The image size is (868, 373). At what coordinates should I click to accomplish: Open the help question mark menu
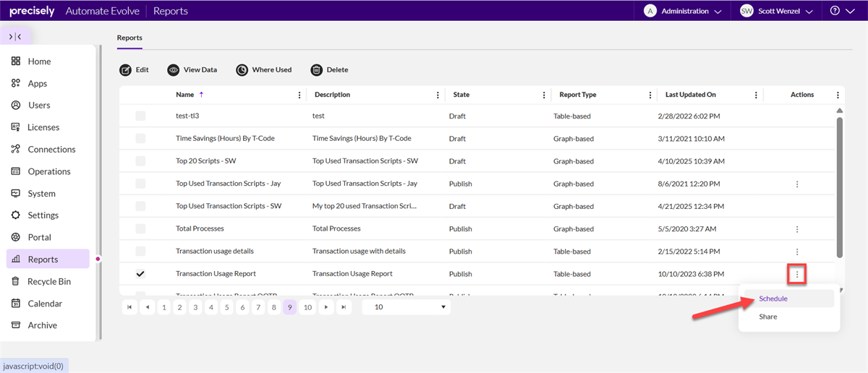[x=839, y=11]
